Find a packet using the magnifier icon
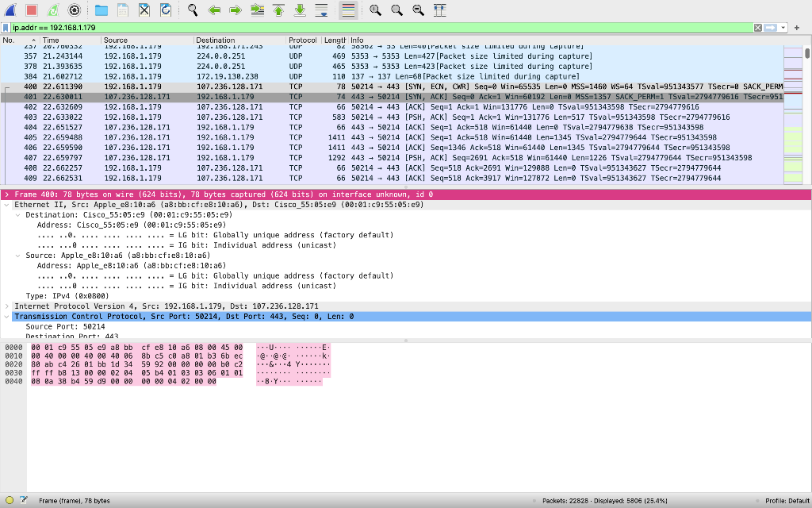Image resolution: width=812 pixels, height=508 pixels. [x=192, y=10]
